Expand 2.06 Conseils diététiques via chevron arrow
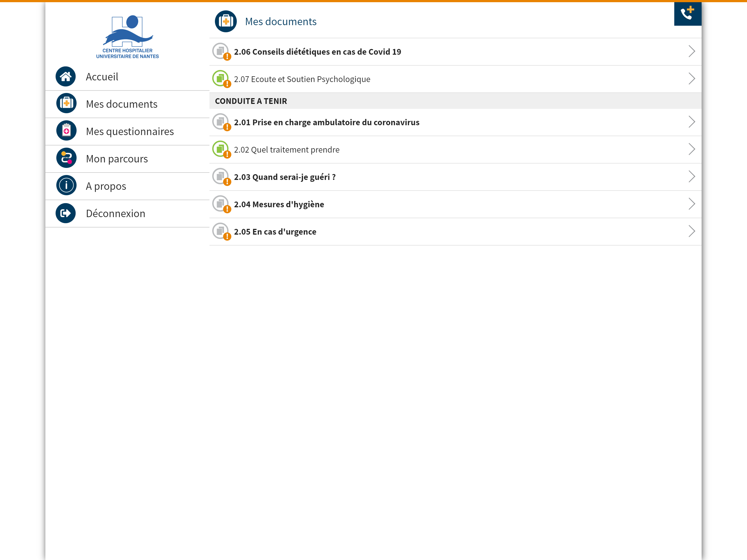 [x=691, y=51]
